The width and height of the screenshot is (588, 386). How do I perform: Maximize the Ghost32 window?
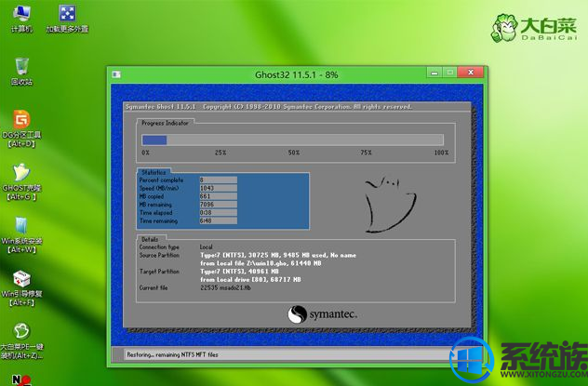pos(449,73)
